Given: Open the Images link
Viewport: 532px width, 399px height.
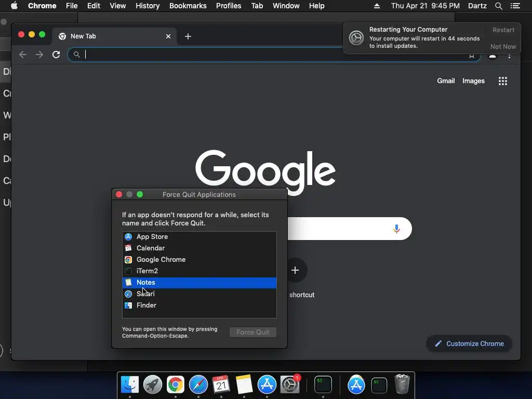Looking at the screenshot, I should tap(473, 81).
